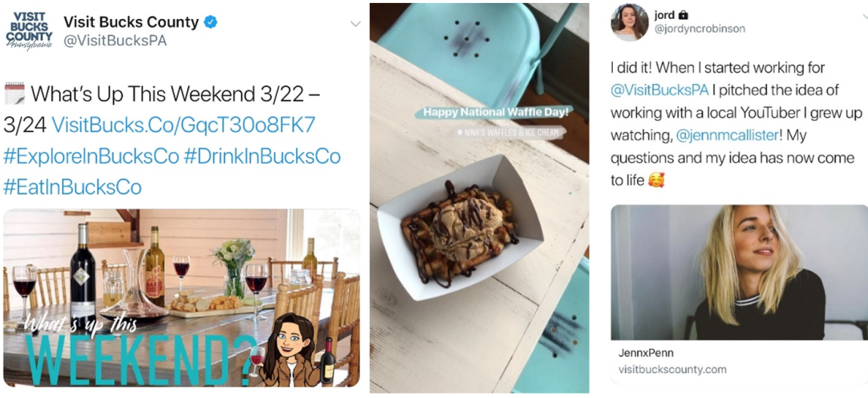868x398 pixels.
Task: Open jord's profile picture
Action: point(629,23)
